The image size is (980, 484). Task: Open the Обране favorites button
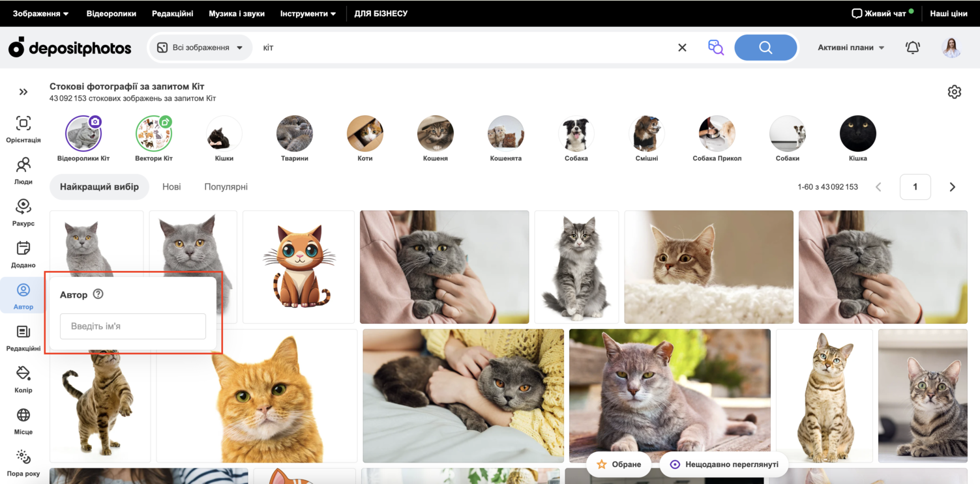coord(619,464)
